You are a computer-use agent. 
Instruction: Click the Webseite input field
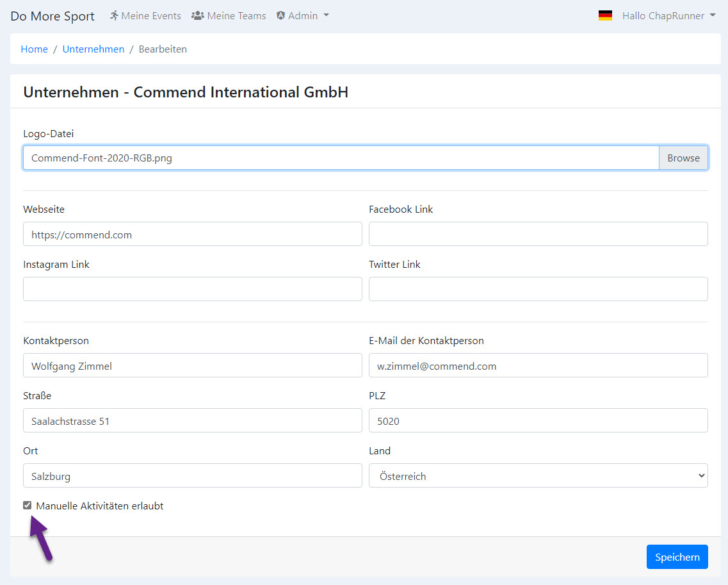click(193, 234)
